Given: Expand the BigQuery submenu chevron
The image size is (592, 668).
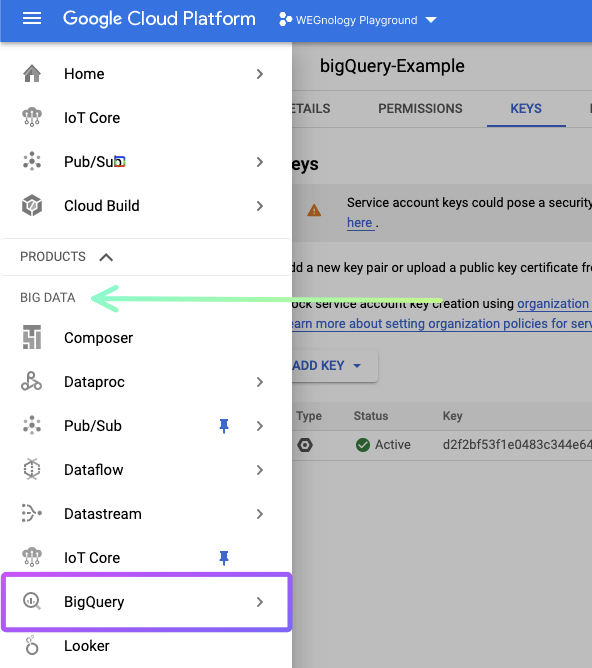Looking at the screenshot, I should [x=260, y=602].
